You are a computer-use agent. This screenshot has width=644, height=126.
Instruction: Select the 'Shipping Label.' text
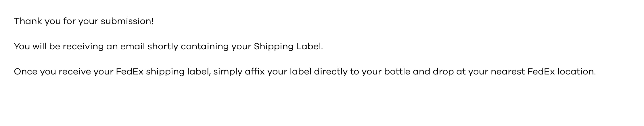coord(288,47)
